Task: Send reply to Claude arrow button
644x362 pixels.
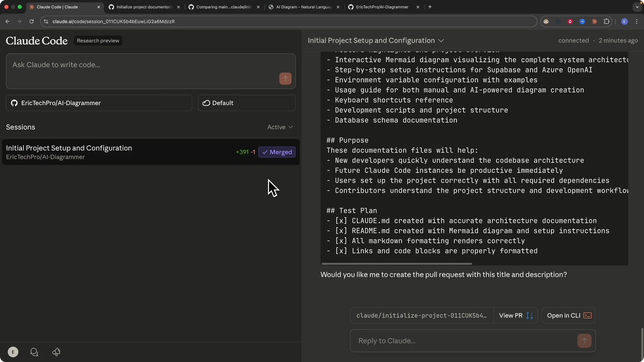Action: click(x=584, y=341)
